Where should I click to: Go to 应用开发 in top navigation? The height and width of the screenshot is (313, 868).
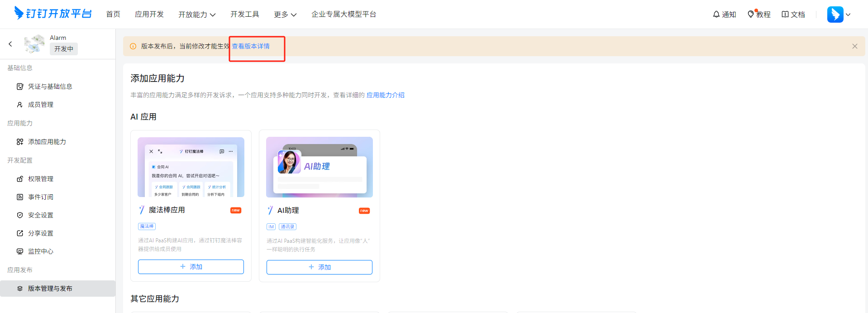[x=149, y=14]
